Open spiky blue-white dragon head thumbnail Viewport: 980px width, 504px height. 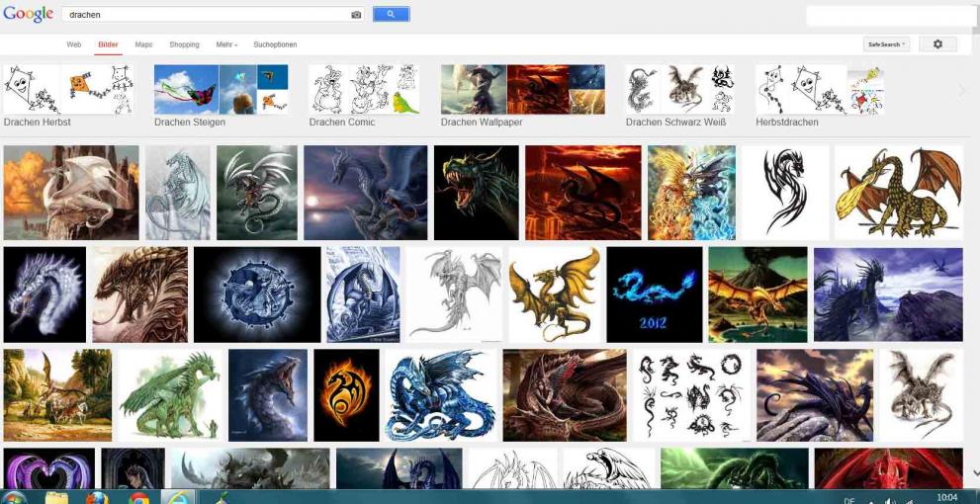(45, 294)
